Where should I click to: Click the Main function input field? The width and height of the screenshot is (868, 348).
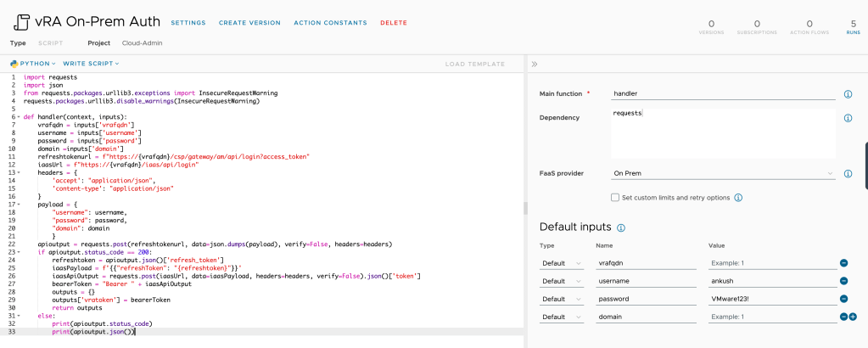click(723, 93)
